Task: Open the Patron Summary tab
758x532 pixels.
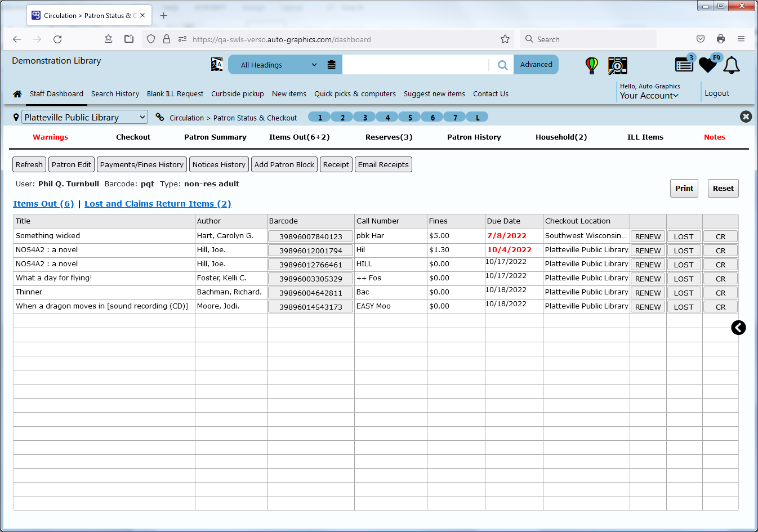Action: (x=215, y=137)
